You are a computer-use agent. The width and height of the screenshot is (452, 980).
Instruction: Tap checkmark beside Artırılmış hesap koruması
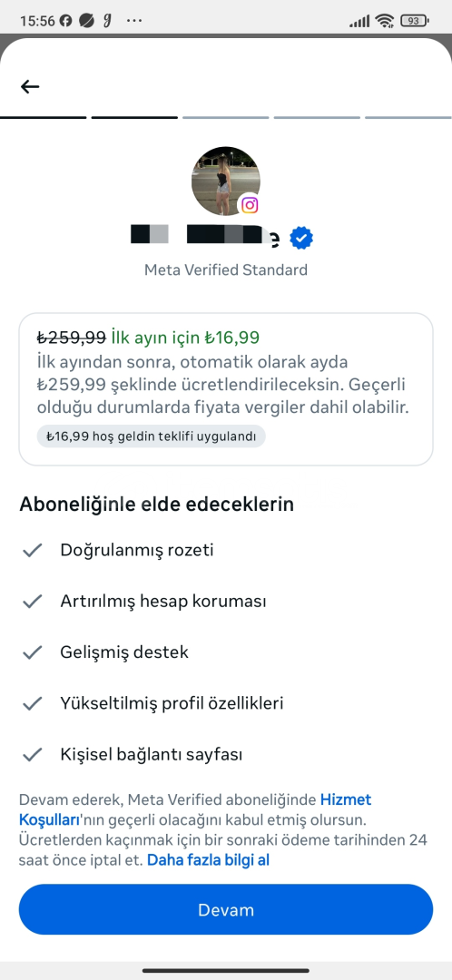coord(32,602)
